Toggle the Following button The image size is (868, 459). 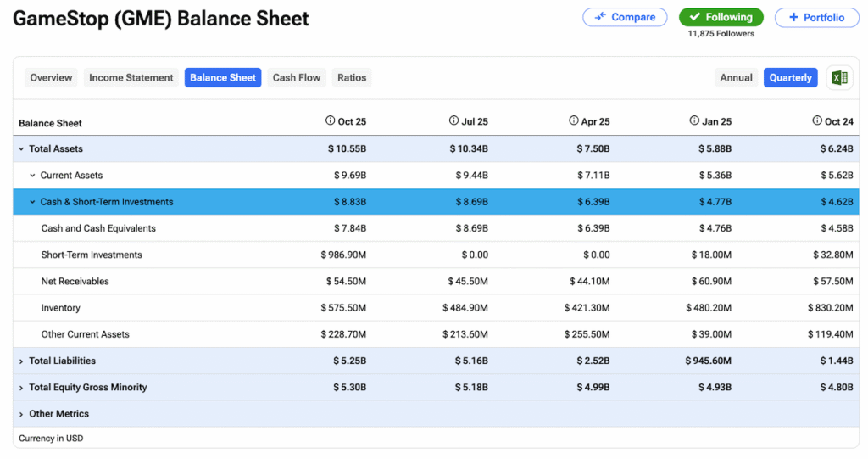coord(721,17)
